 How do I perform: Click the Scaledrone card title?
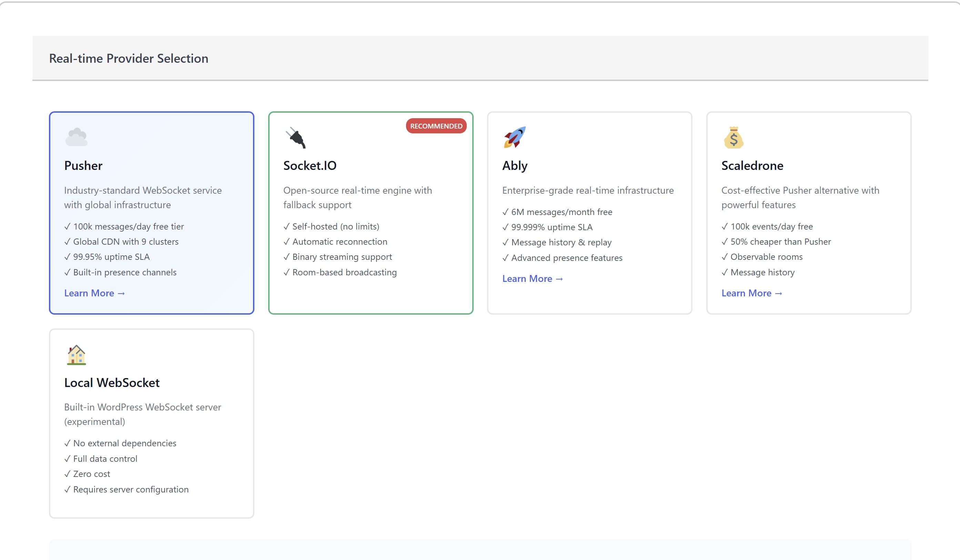point(752,165)
